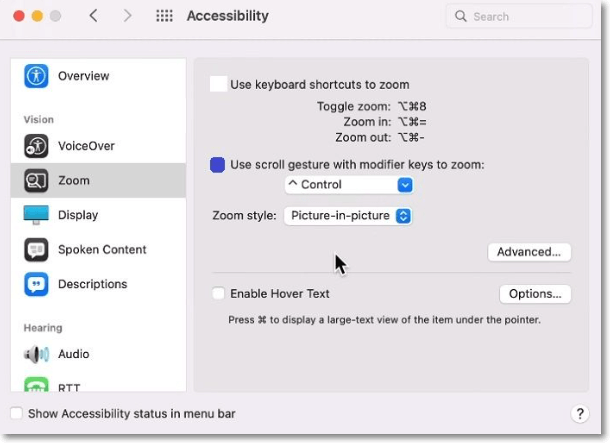Viewport: 610px width, 443px height.
Task: Open the Descriptions speech bubble icon
Action: 37,284
